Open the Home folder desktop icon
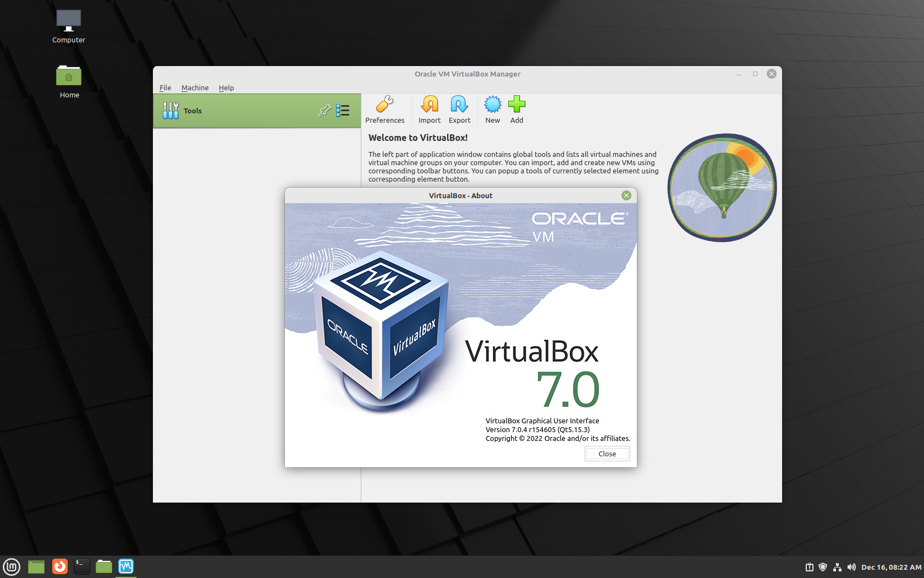Viewport: 924px width, 578px height. click(x=69, y=81)
